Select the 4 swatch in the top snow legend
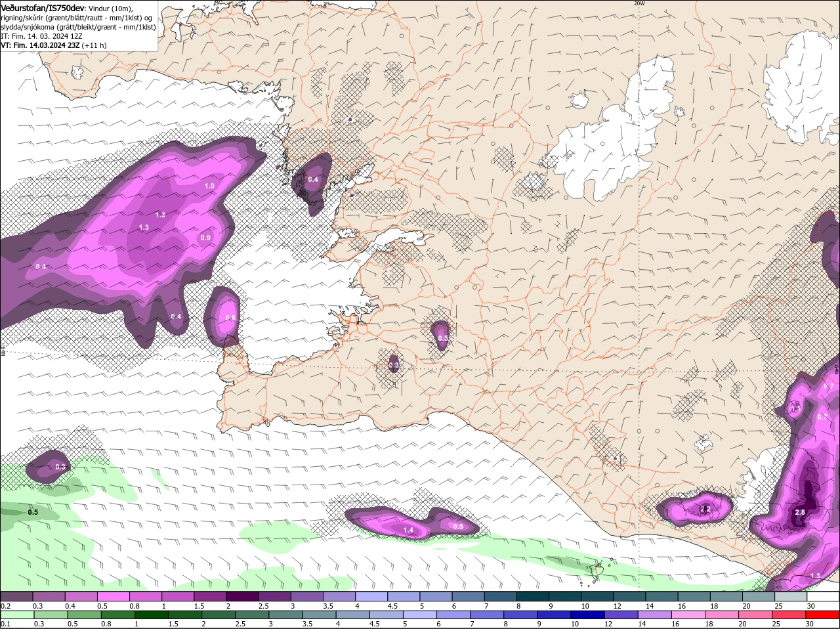Image resolution: width=840 pixels, height=629 pixels. coord(371,596)
